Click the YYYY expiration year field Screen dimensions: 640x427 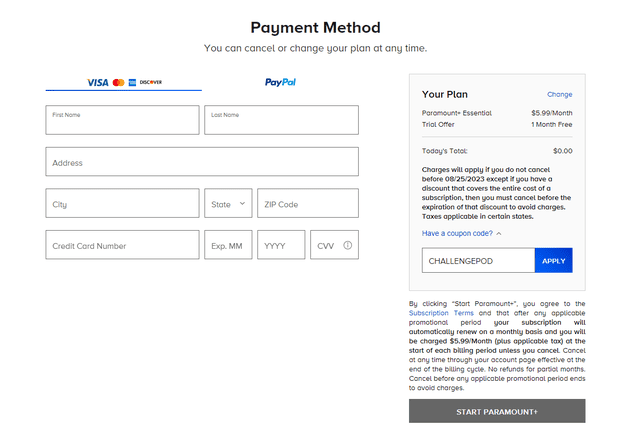(281, 245)
